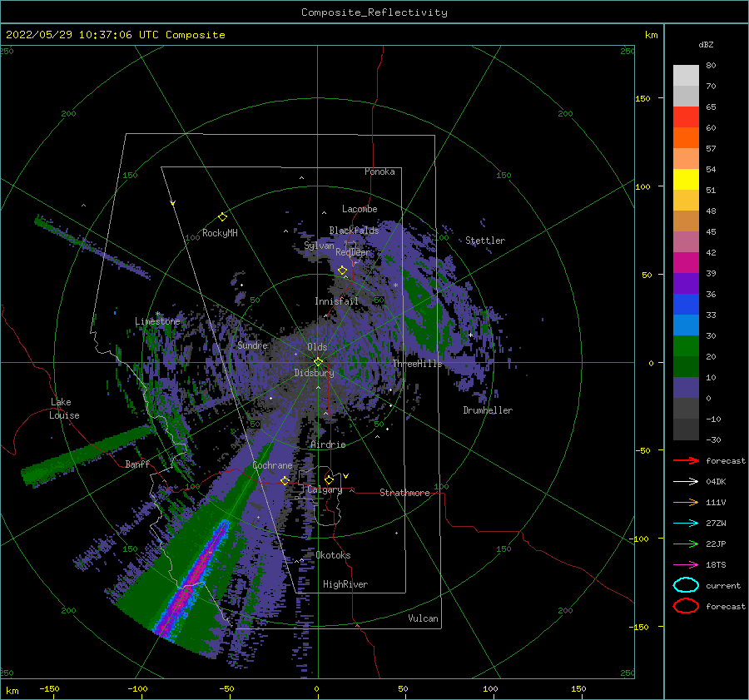This screenshot has width=749, height=700.
Task: Select the magenta 39-42 dBZ swatch
Action: click(x=686, y=263)
